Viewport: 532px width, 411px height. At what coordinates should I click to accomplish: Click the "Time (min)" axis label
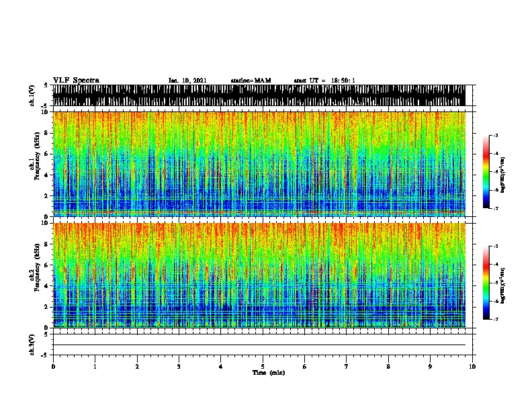click(x=269, y=373)
